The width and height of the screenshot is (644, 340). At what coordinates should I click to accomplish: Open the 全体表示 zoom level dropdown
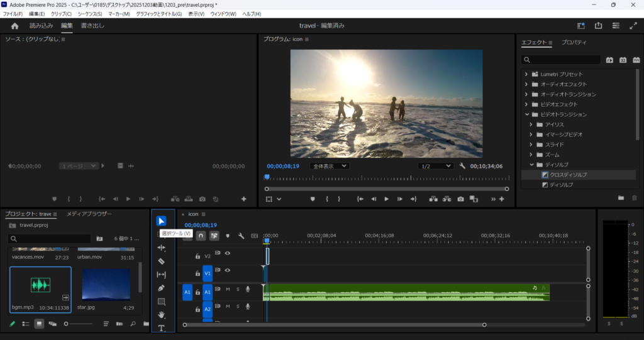click(329, 166)
